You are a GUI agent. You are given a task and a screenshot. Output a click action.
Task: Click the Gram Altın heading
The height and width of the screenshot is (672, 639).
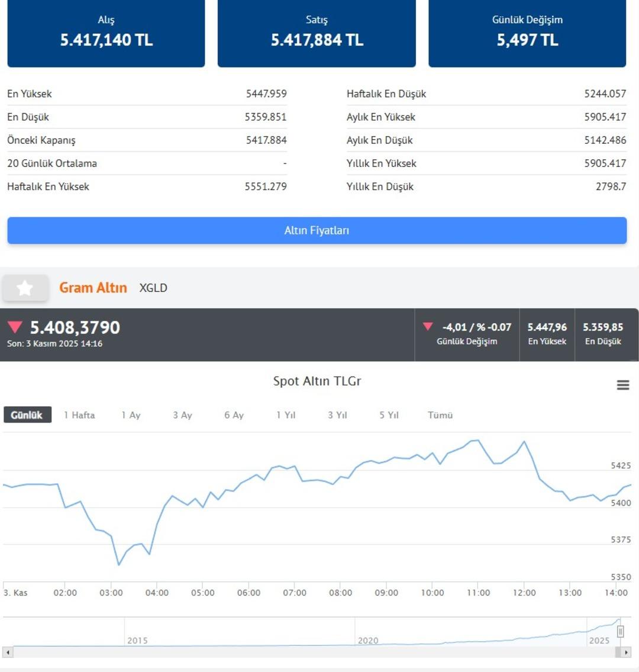pyautogui.click(x=93, y=288)
